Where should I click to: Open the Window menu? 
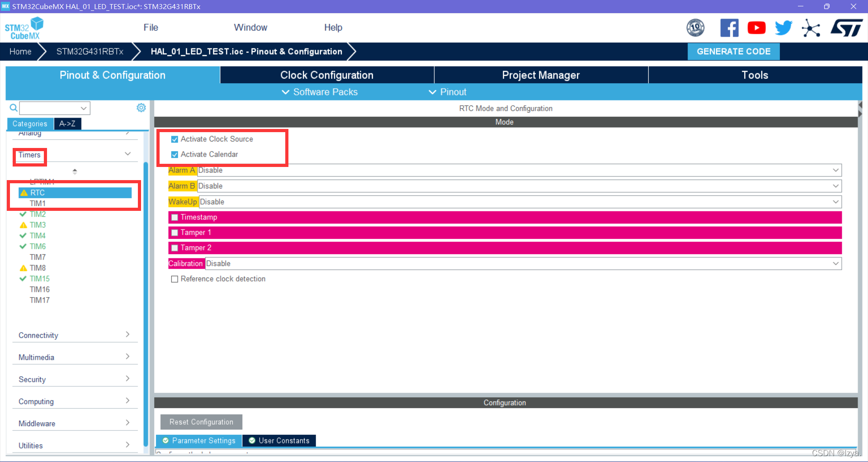[x=250, y=28]
